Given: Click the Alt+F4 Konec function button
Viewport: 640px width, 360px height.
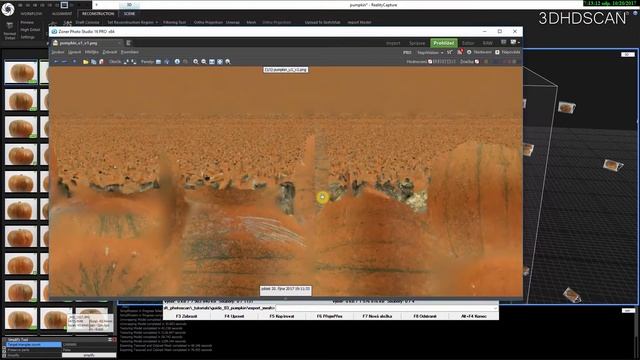Looking at the screenshot, I should click(x=473, y=316).
